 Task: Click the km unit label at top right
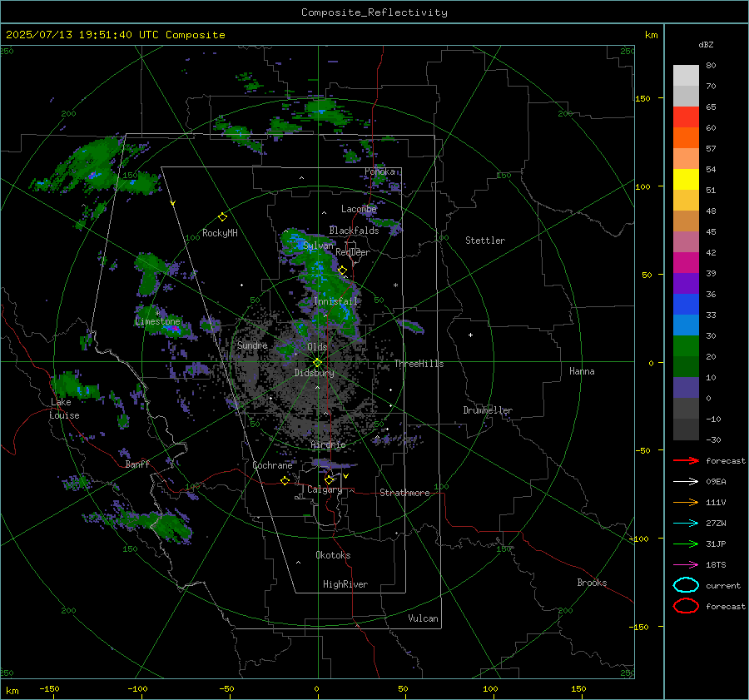[651, 35]
